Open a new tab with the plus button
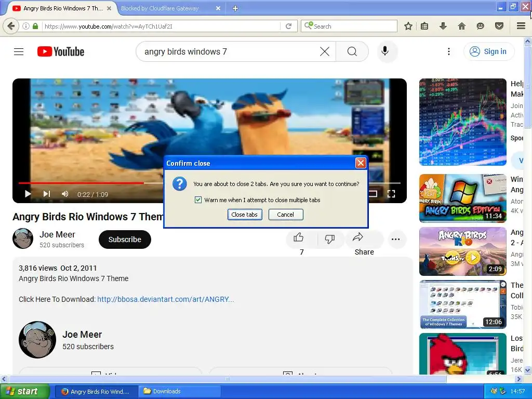The height and width of the screenshot is (399, 532). pos(235,8)
